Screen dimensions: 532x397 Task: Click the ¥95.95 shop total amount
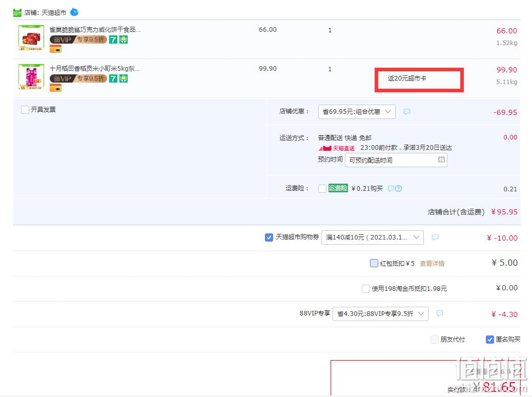point(504,212)
